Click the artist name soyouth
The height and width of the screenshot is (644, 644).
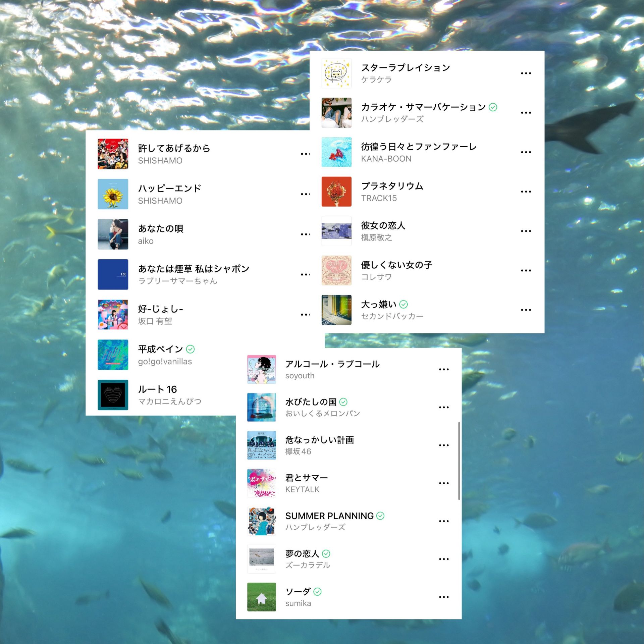(x=300, y=376)
